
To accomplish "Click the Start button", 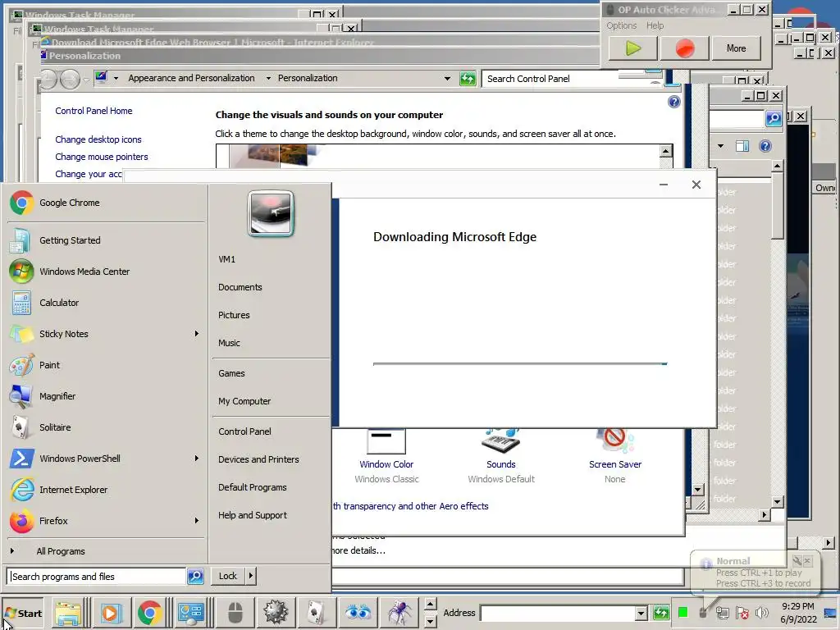I will pos(24,614).
